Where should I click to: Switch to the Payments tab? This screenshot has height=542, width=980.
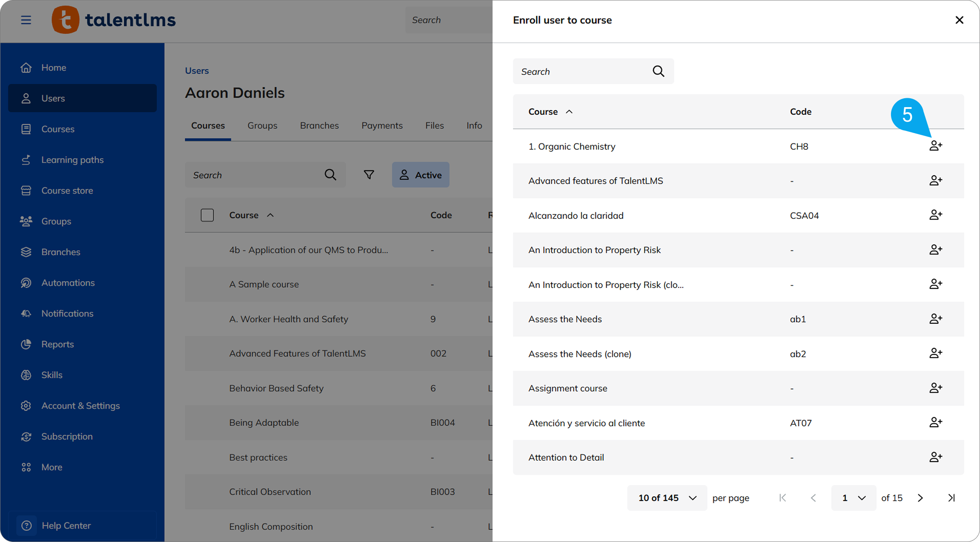[x=382, y=126]
